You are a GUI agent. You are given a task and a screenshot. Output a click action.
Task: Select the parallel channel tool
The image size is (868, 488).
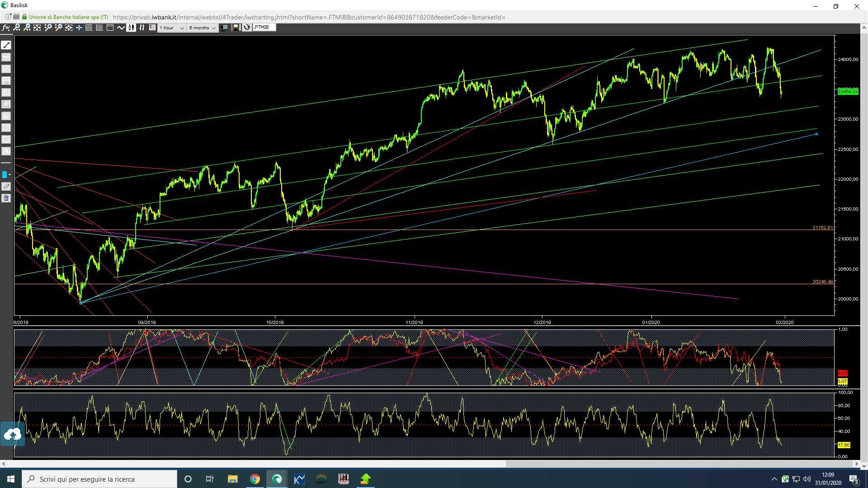point(6,69)
